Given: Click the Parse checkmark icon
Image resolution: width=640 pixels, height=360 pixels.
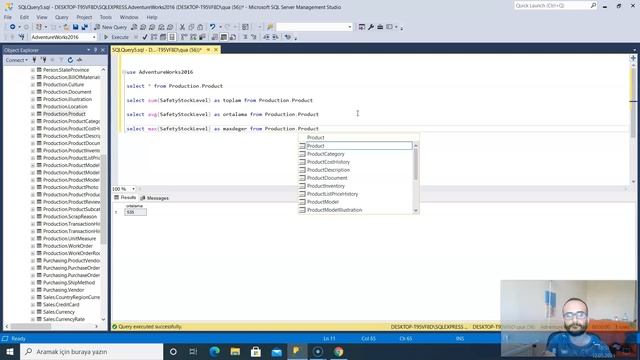Looking at the screenshot, I should (145, 37).
